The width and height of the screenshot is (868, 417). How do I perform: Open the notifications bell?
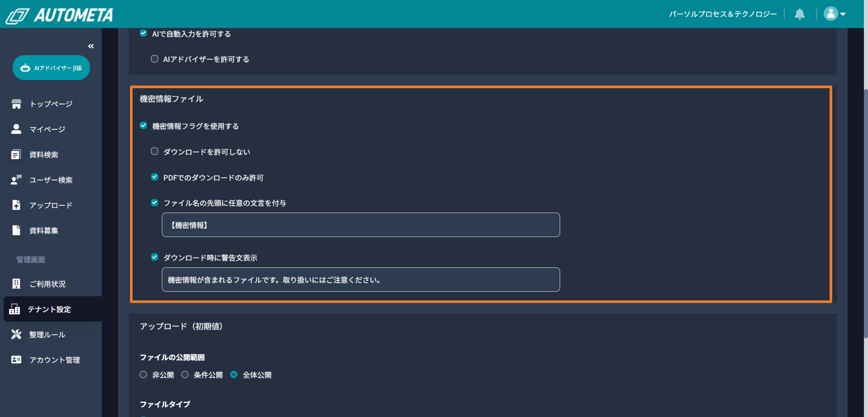tap(799, 14)
